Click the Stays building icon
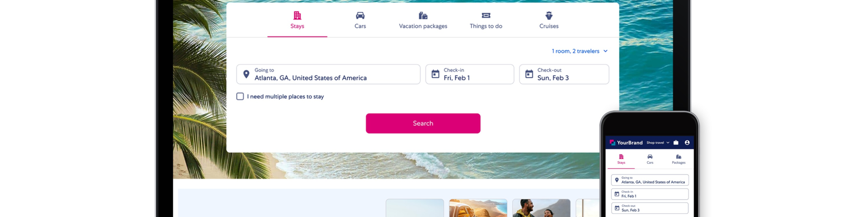The image size is (868, 217). pos(297,15)
